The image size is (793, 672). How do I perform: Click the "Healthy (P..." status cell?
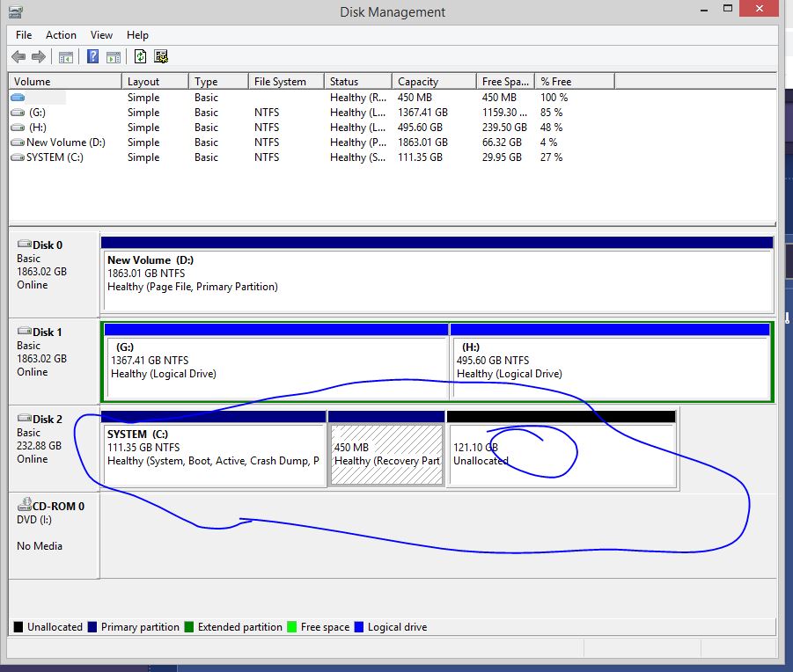tap(358, 142)
